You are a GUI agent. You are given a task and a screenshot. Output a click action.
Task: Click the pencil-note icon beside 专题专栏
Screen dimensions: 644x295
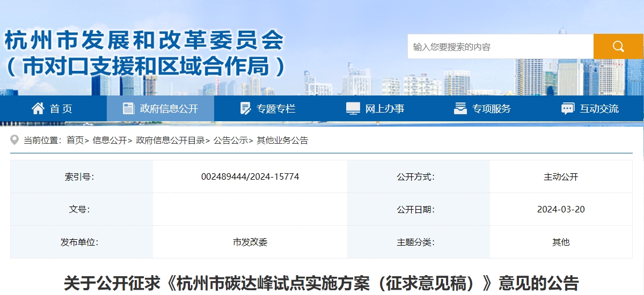(246, 108)
